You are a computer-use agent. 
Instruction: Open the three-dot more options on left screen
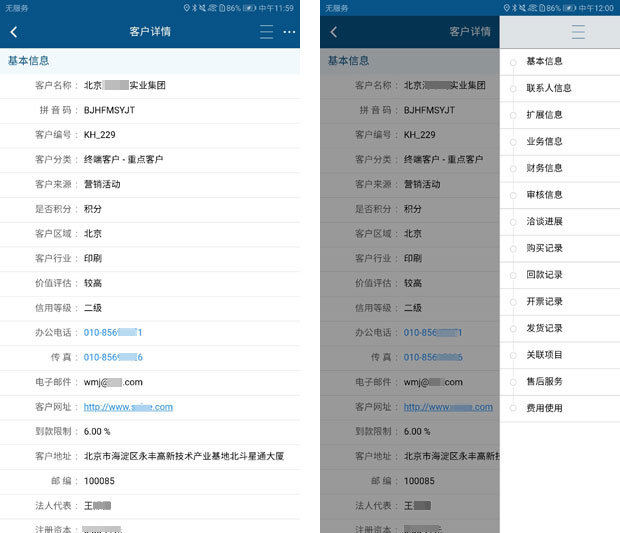(289, 32)
